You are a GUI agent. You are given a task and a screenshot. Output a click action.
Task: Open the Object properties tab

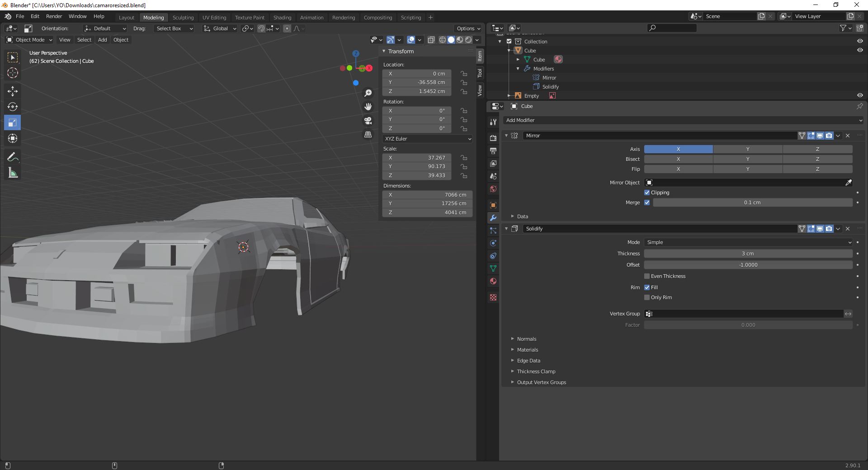click(493, 205)
